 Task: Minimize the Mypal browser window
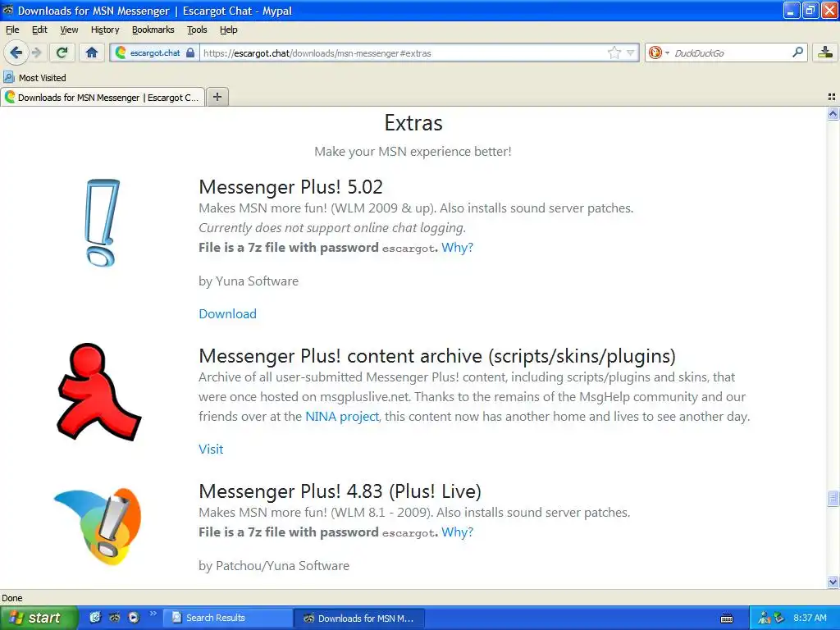792,10
